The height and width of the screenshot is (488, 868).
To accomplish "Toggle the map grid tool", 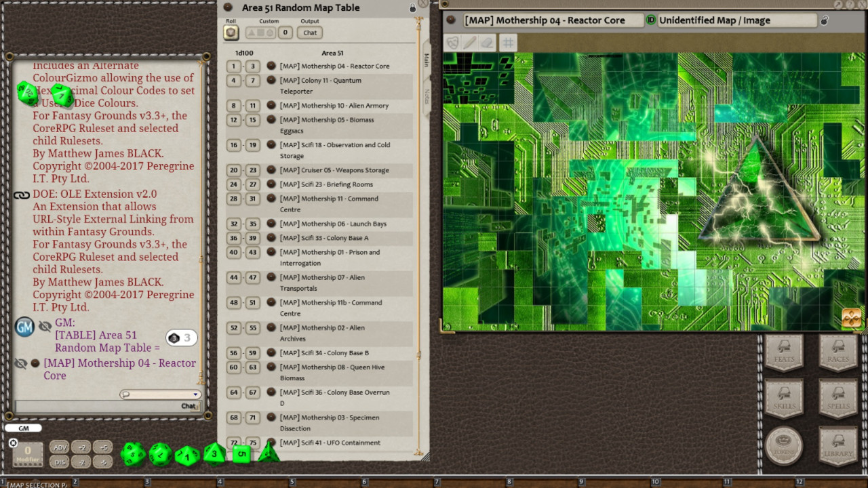I will coord(508,43).
